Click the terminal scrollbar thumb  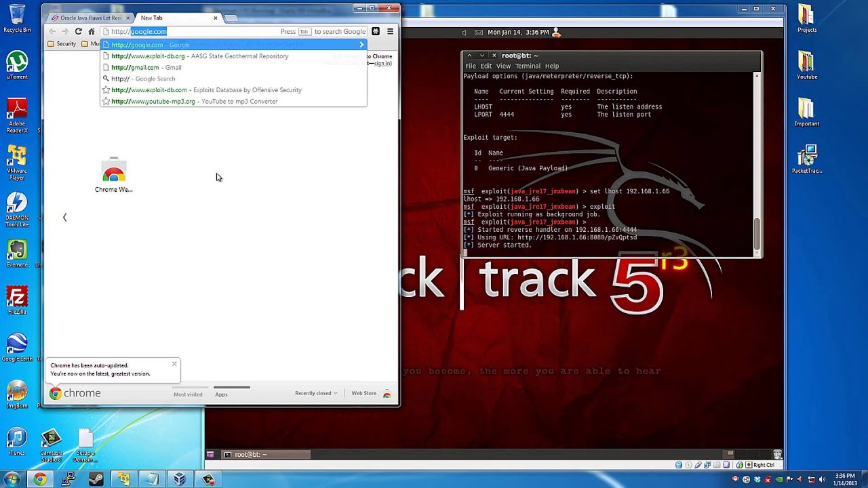(x=757, y=234)
